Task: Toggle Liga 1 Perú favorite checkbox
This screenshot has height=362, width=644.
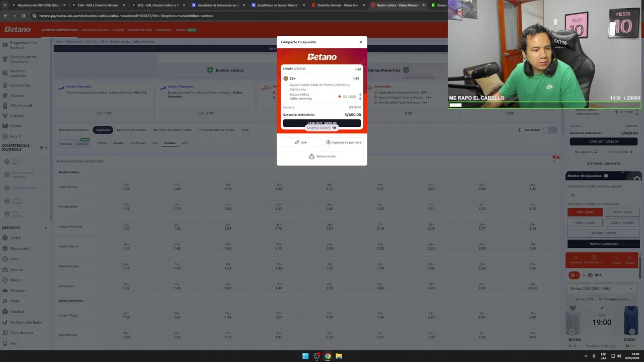Action: pyautogui.click(x=42, y=161)
